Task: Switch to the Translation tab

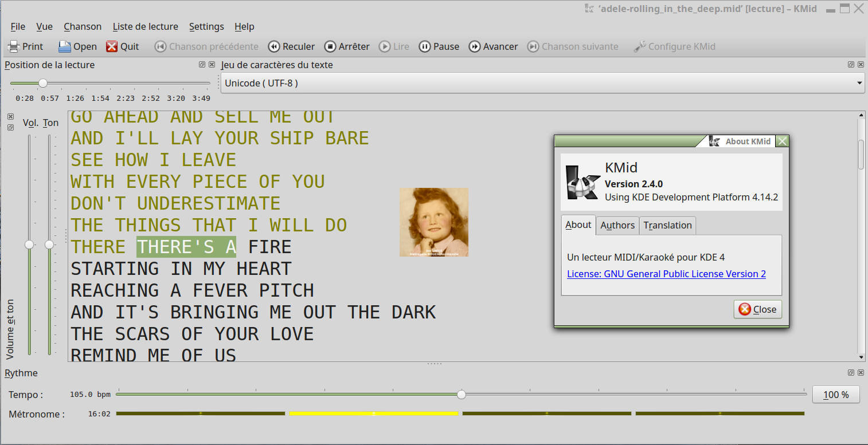Action: coord(667,225)
